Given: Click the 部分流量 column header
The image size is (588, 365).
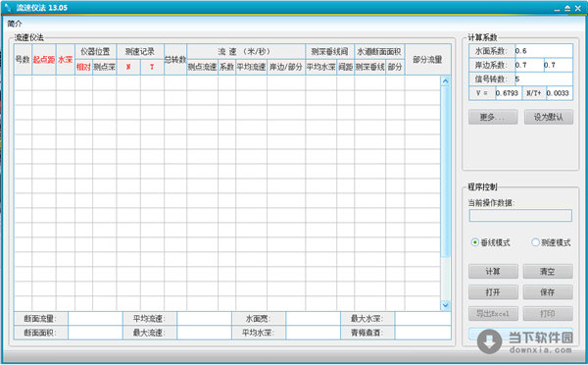Looking at the screenshot, I should (x=427, y=59).
